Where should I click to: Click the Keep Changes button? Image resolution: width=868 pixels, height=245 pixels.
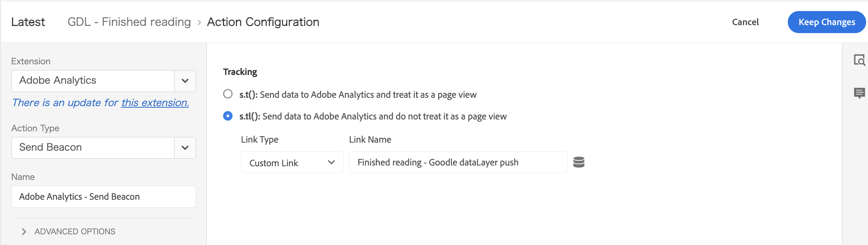827,22
